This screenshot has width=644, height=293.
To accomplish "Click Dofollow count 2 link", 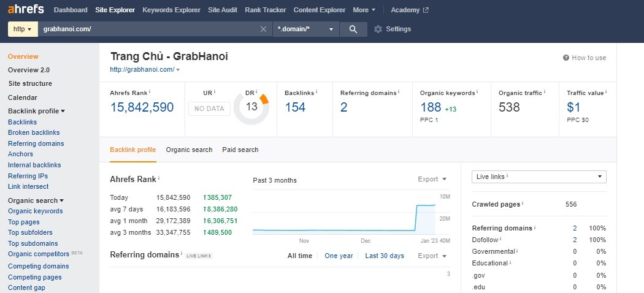I will point(575,240).
